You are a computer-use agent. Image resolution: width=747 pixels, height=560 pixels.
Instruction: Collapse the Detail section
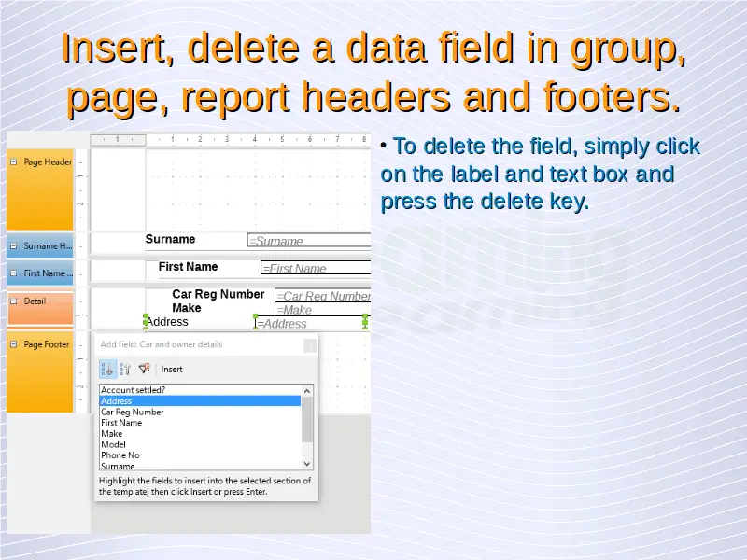[14, 301]
